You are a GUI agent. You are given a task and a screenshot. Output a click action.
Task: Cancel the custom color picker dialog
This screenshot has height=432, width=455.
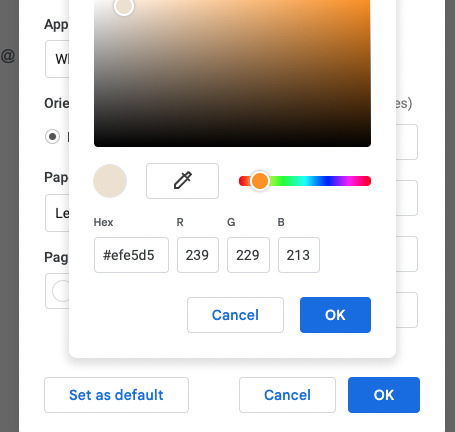[x=235, y=315]
